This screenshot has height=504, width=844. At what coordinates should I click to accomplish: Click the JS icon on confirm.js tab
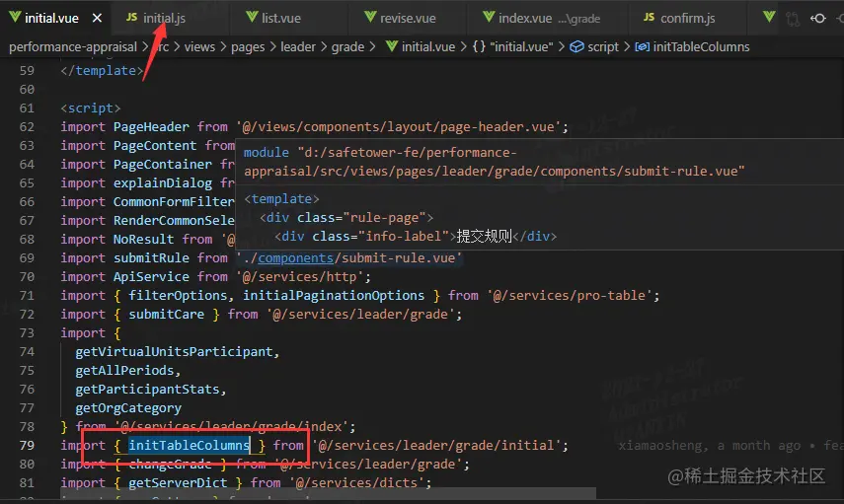click(x=649, y=17)
